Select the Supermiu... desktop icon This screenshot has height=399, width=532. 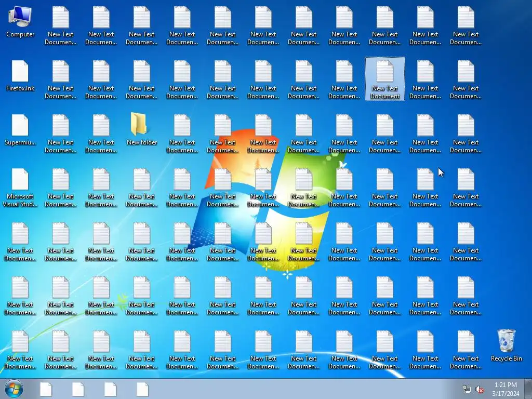(20, 130)
